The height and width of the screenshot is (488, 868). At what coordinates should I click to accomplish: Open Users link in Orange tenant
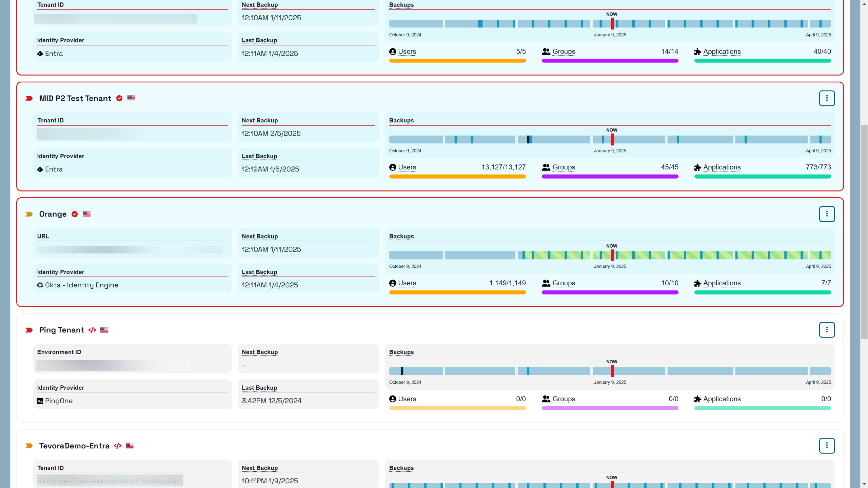click(x=407, y=283)
